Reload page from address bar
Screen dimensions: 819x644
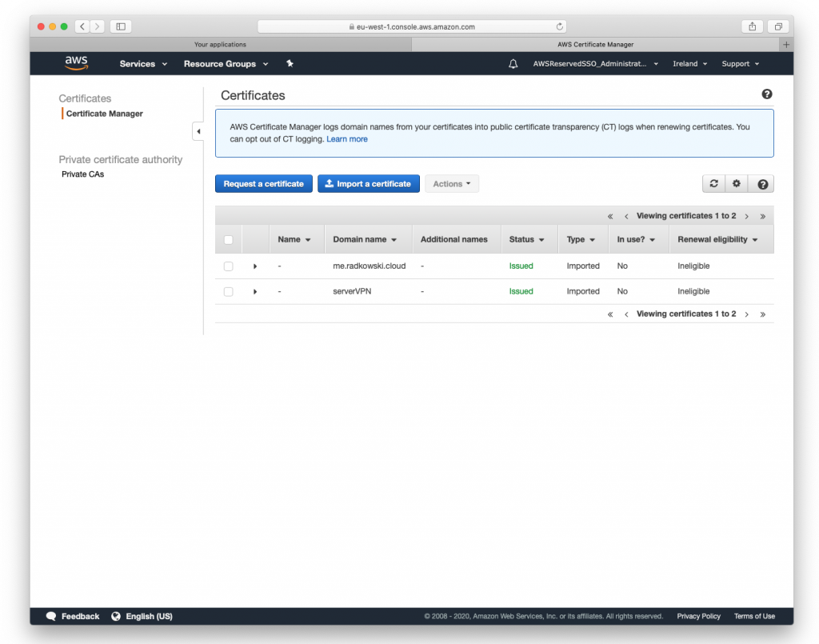pyautogui.click(x=559, y=26)
